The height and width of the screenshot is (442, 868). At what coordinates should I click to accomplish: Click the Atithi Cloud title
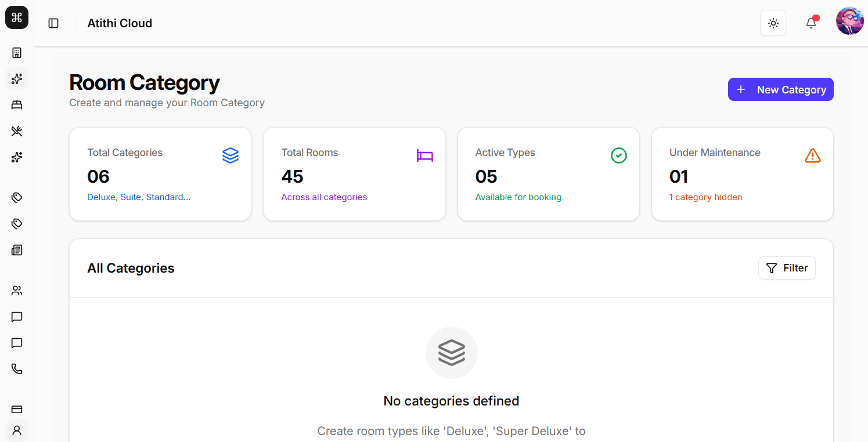coord(120,23)
